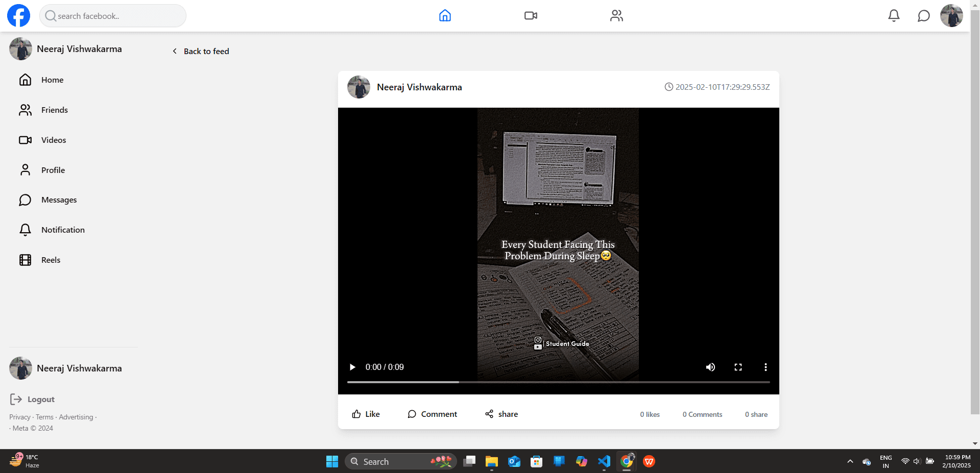
Task: Open Messages from the sidebar
Action: tap(59, 200)
